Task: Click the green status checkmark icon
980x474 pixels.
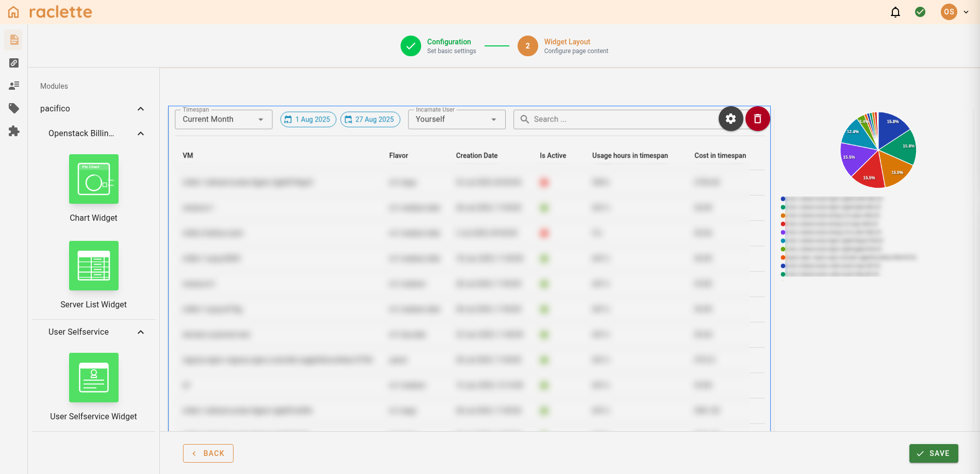Action: pyautogui.click(x=920, y=12)
